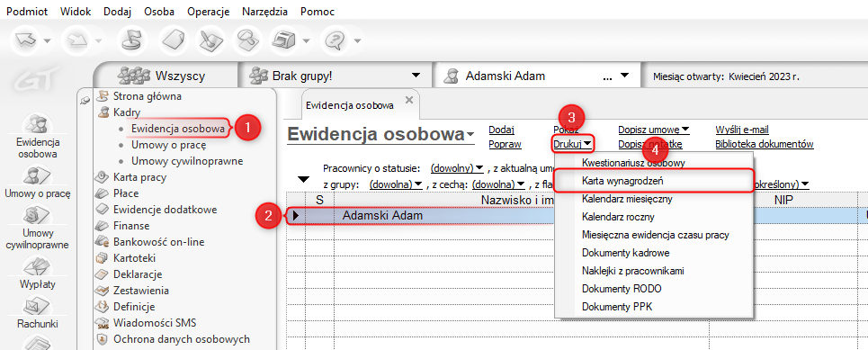Image resolution: width=868 pixels, height=350 pixels.
Task: Select Kwestionariusz osobowy from the Drukuj menu
Action: 654,163
